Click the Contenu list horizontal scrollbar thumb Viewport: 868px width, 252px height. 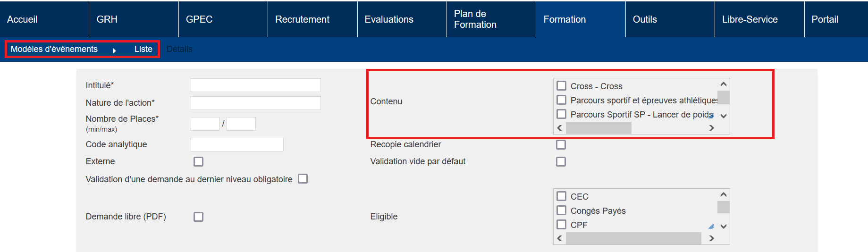coord(598,128)
